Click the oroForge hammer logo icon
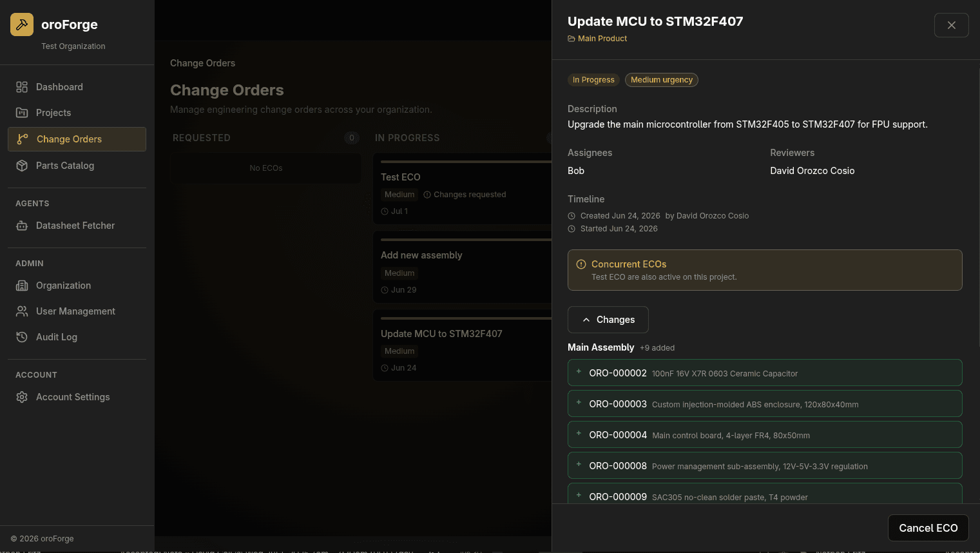This screenshot has width=980, height=553. (22, 24)
